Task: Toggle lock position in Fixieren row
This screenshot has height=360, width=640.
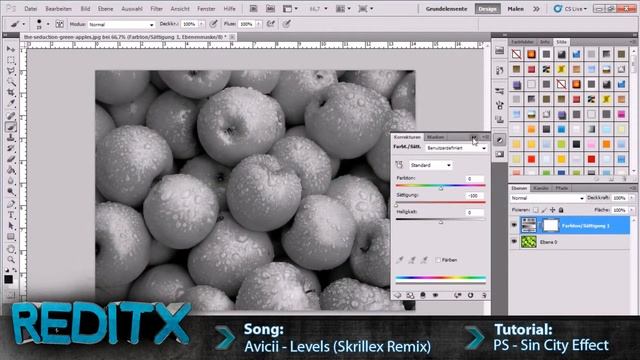Action: coord(553,210)
